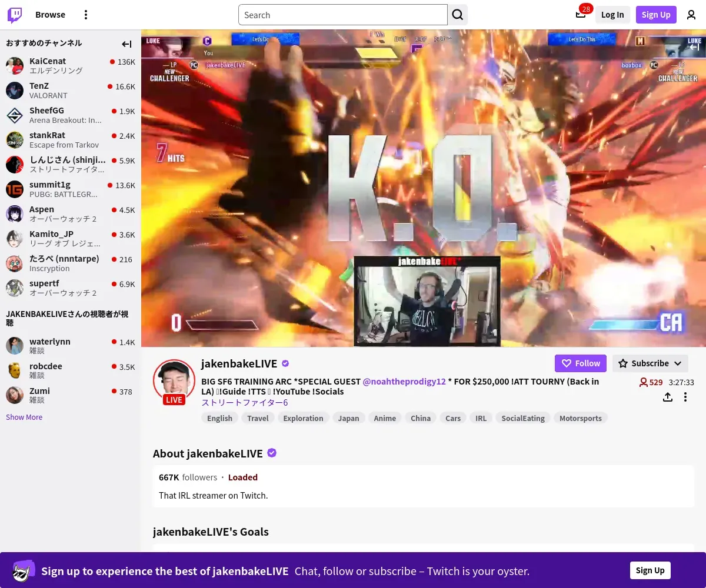
Task: Click the jakenbakeLIVE channel name heading
Action: coord(239,363)
